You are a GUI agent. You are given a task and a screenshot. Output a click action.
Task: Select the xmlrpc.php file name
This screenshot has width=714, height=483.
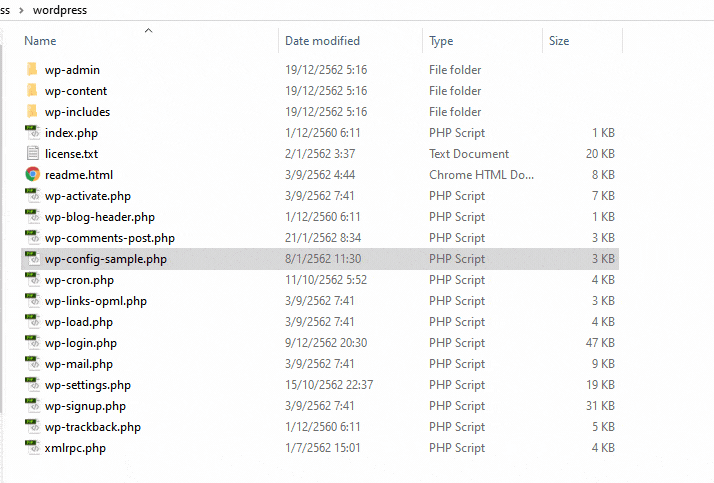pyautogui.click(x=75, y=448)
